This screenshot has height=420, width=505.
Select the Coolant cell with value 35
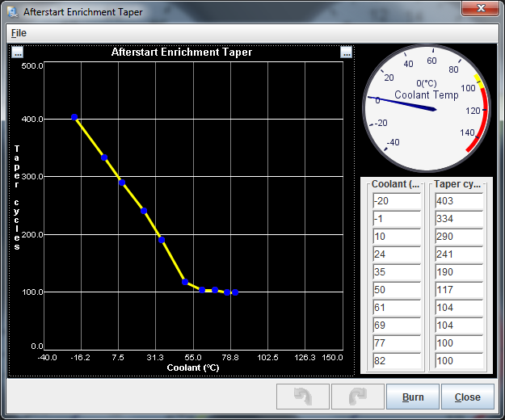[397, 272]
